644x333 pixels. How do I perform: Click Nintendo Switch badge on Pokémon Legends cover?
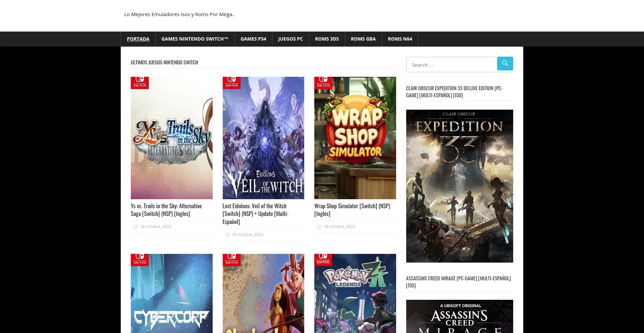pos(323,260)
